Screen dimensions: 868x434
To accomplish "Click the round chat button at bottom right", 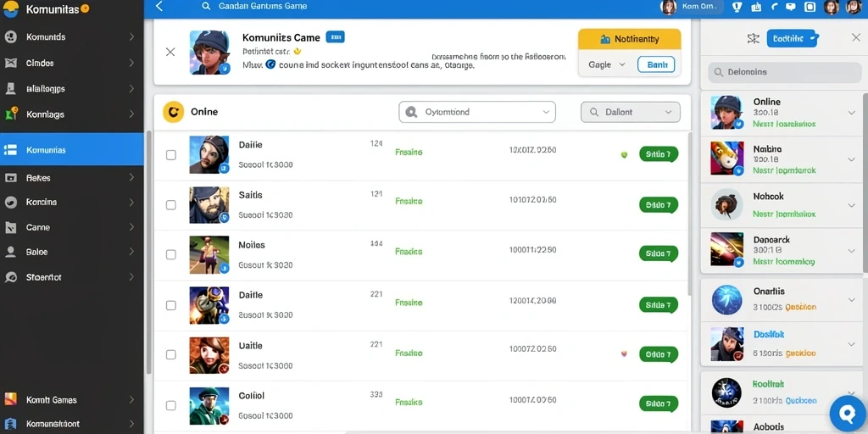I will coord(849,414).
